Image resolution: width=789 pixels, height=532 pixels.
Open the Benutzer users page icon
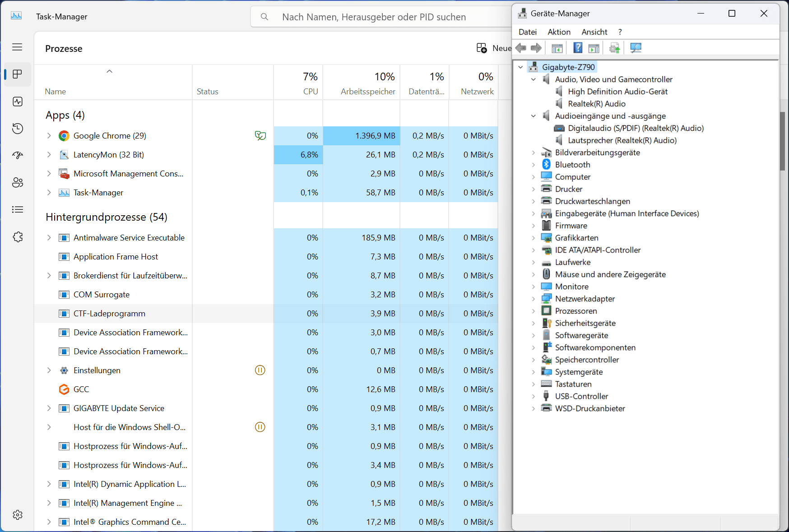[18, 182]
